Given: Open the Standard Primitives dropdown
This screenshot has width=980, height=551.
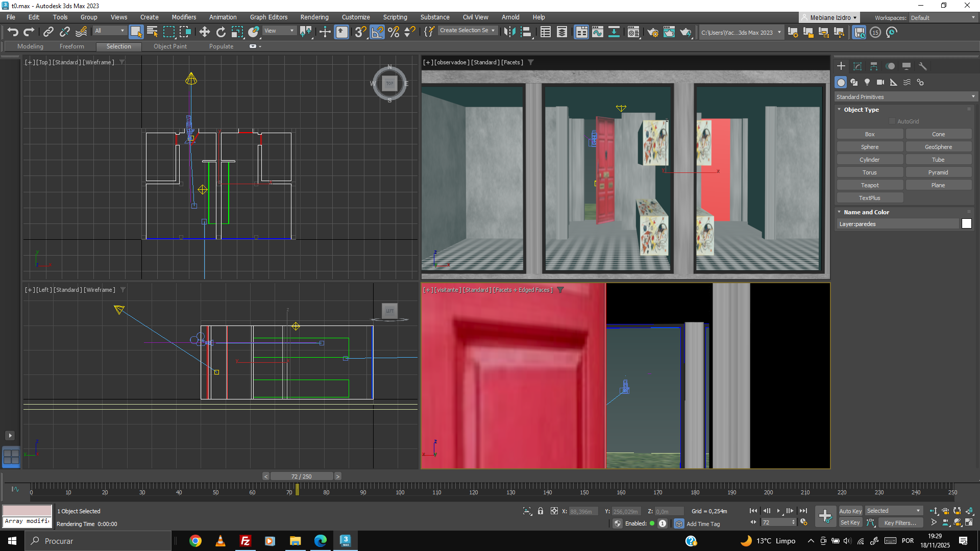Looking at the screenshot, I should click(x=905, y=97).
